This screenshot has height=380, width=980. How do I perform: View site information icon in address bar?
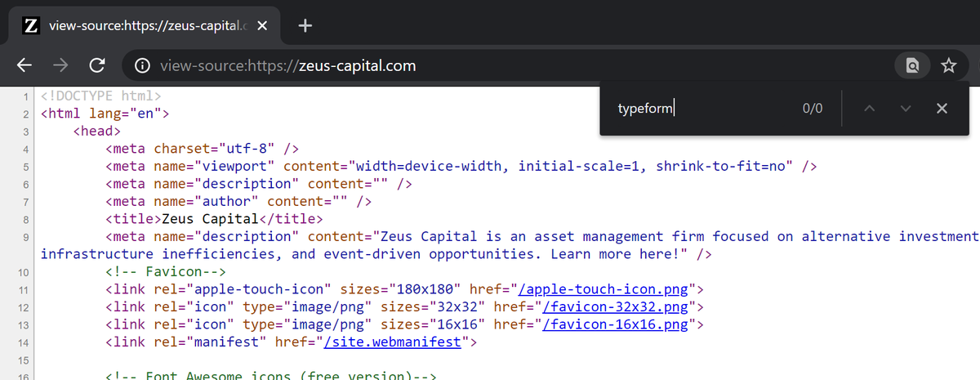[x=142, y=65]
